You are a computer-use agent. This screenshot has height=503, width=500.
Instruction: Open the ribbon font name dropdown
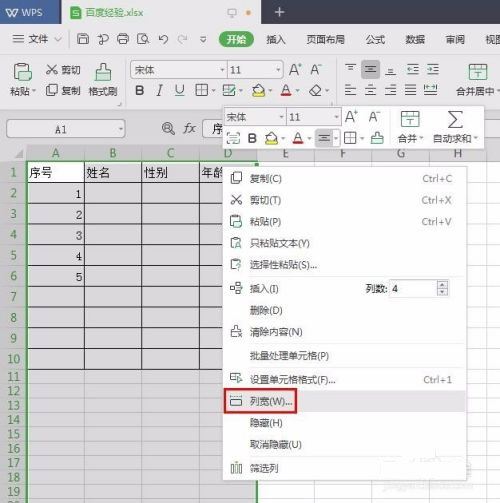coord(222,70)
